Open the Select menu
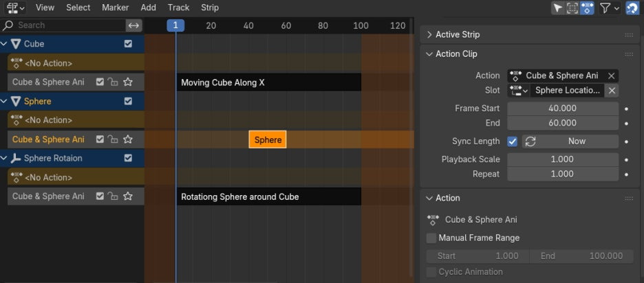Screen dimensions: 644x283 [x=78, y=8]
